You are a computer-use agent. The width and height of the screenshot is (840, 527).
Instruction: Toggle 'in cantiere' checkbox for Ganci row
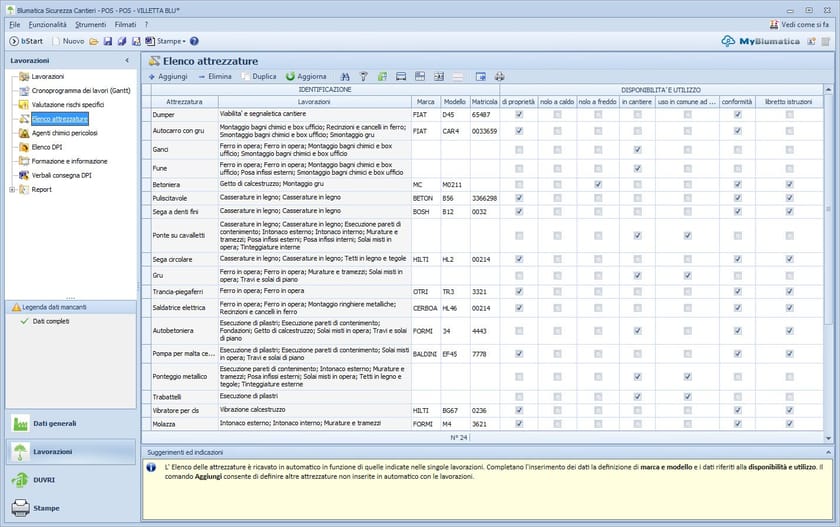coord(637,150)
